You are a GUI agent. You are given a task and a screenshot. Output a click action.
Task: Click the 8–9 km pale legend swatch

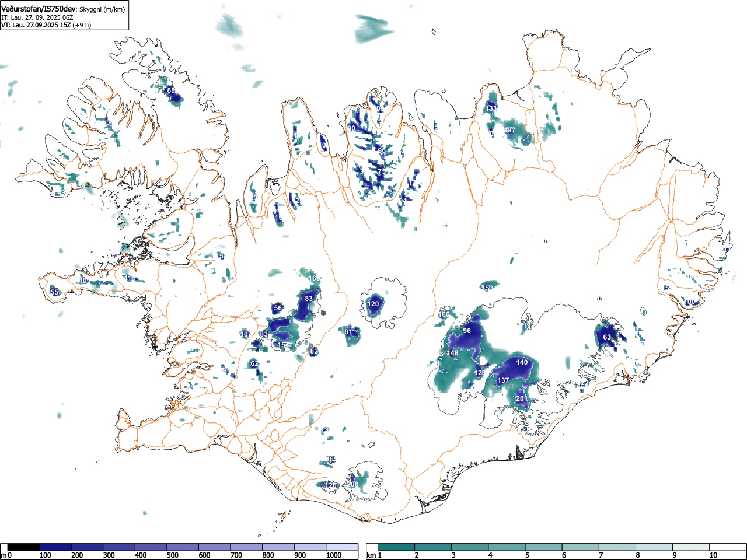click(x=655, y=547)
